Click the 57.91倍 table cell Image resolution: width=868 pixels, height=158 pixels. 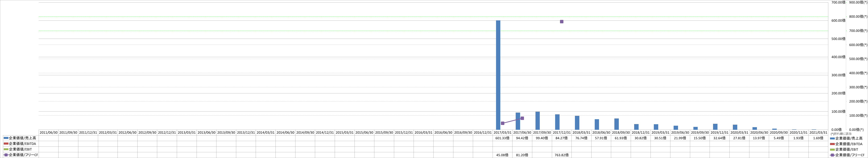(x=601, y=138)
